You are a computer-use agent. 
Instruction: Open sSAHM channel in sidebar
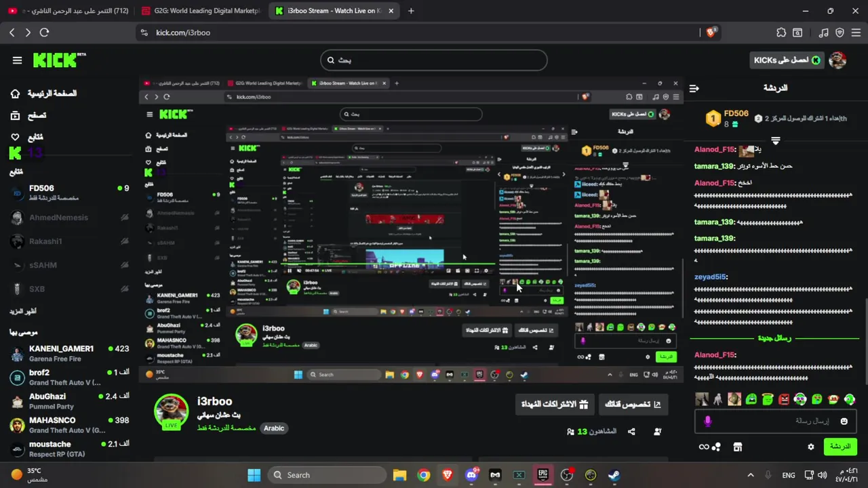pyautogui.click(x=69, y=265)
